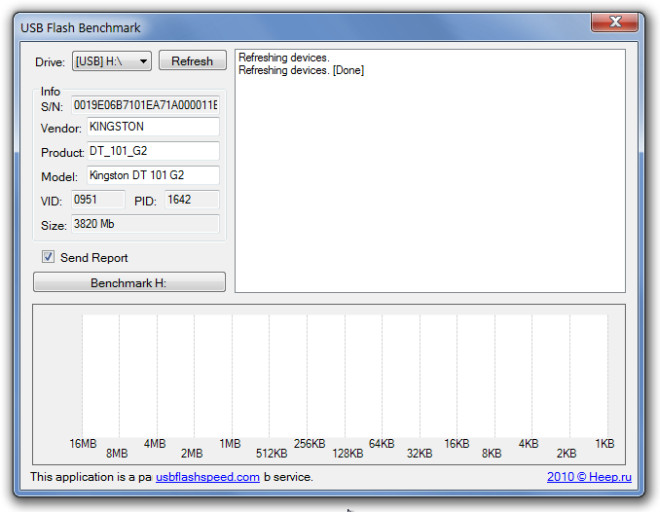Visit the 2010 © Heep.ru link
Screen dimensions: 660x512
(x=587, y=477)
